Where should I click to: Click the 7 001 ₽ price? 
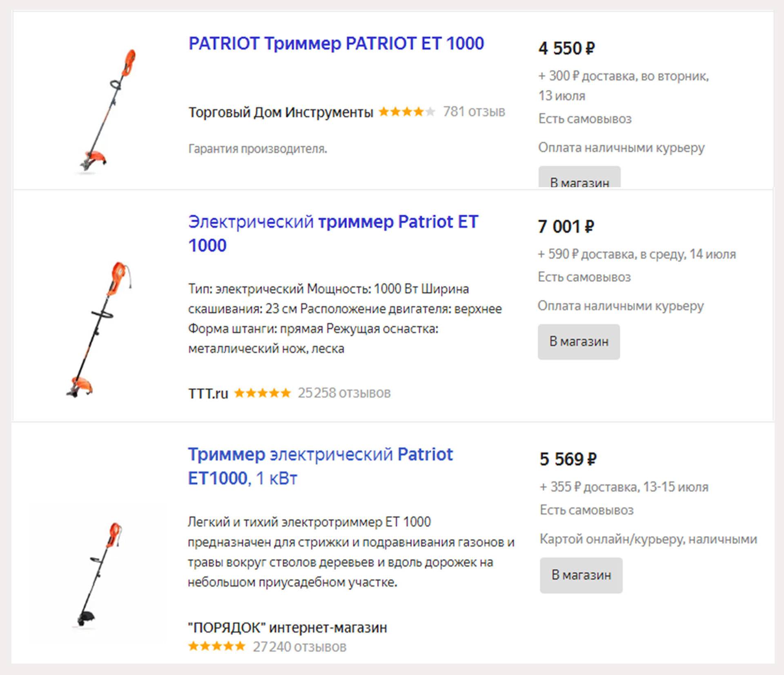click(566, 227)
